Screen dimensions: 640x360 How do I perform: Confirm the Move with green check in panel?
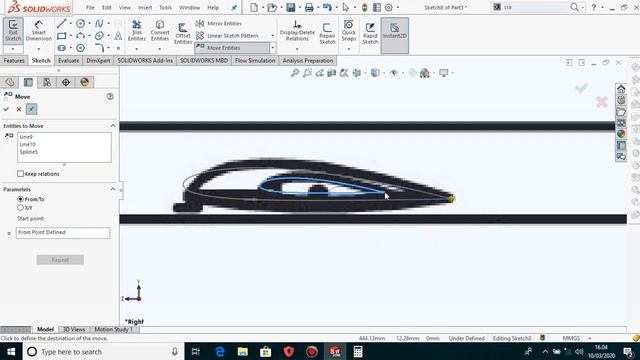click(6, 109)
